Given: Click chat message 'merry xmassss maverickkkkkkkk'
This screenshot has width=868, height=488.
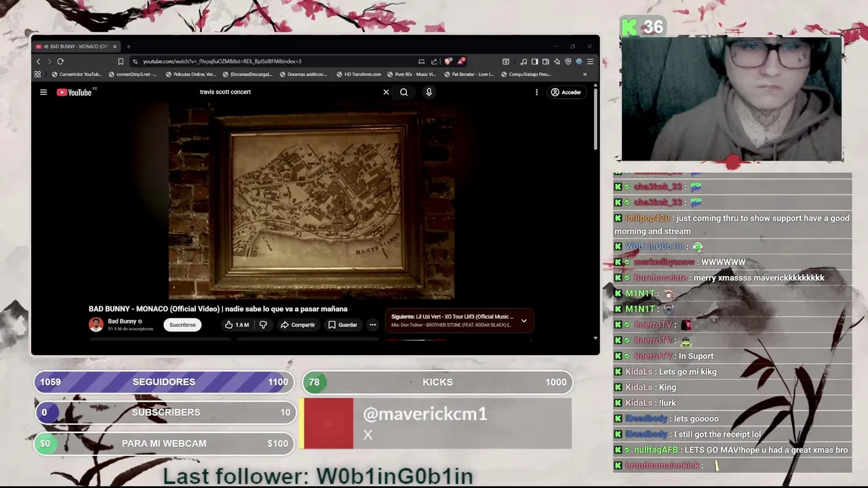Looking at the screenshot, I should pyautogui.click(x=759, y=278).
